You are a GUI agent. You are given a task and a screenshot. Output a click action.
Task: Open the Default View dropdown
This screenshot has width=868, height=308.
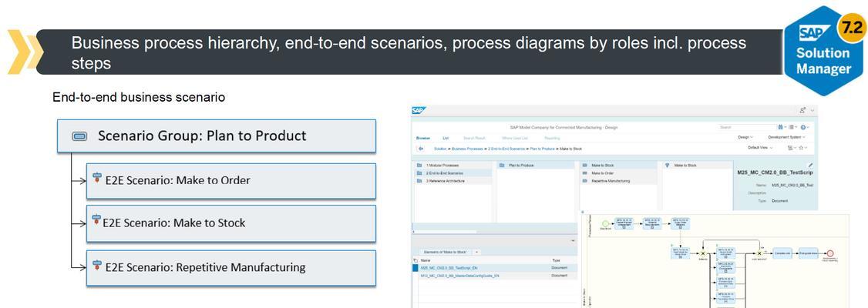761,148
